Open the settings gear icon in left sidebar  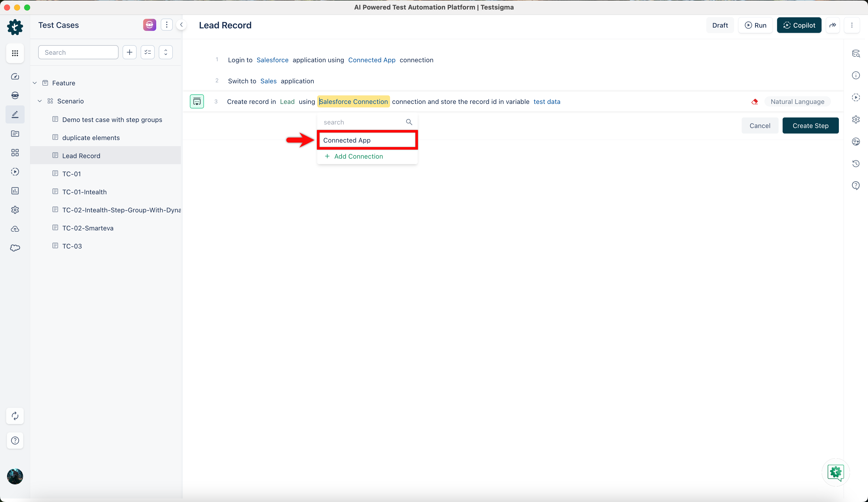(x=15, y=210)
